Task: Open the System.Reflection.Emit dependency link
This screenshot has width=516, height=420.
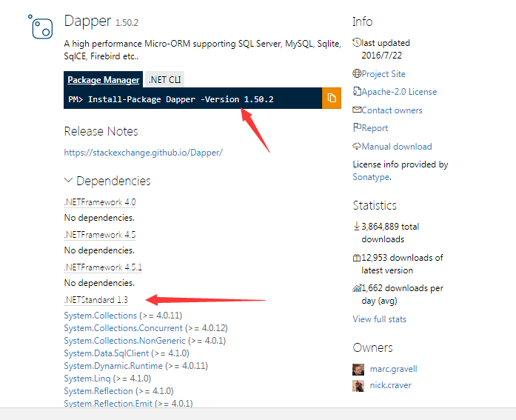Action: (x=108, y=404)
